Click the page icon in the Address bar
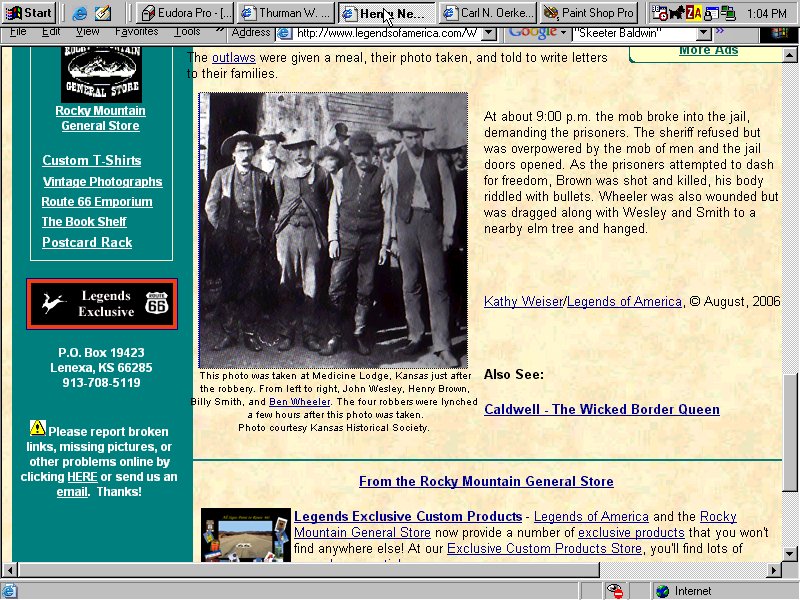Image resolution: width=800 pixels, height=600 pixels. point(285,34)
